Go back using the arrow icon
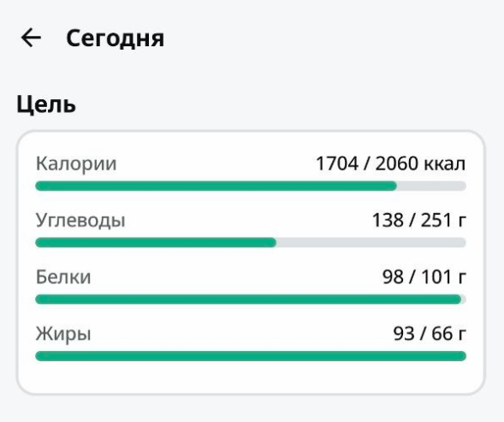 [31, 38]
